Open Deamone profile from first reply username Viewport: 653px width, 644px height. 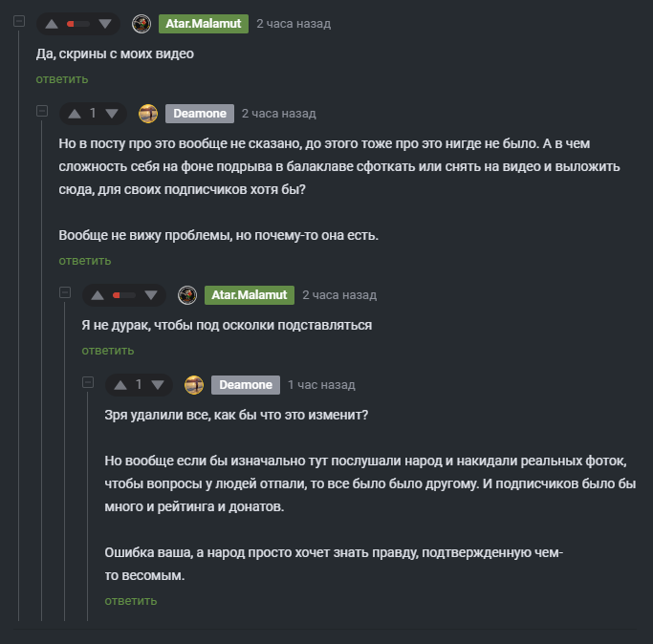point(199,114)
